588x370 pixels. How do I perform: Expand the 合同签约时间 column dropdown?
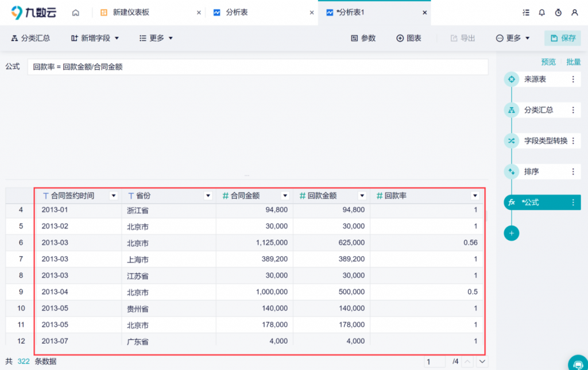coord(114,196)
